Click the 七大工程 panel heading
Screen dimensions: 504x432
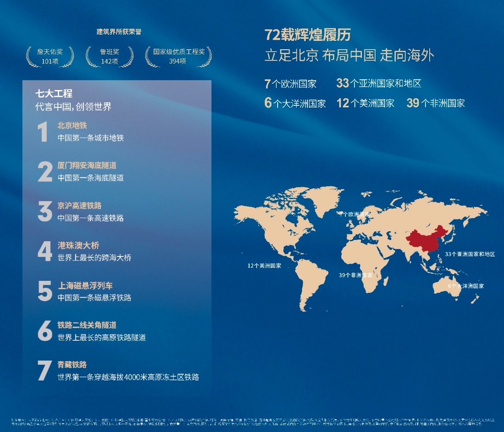click(54, 94)
